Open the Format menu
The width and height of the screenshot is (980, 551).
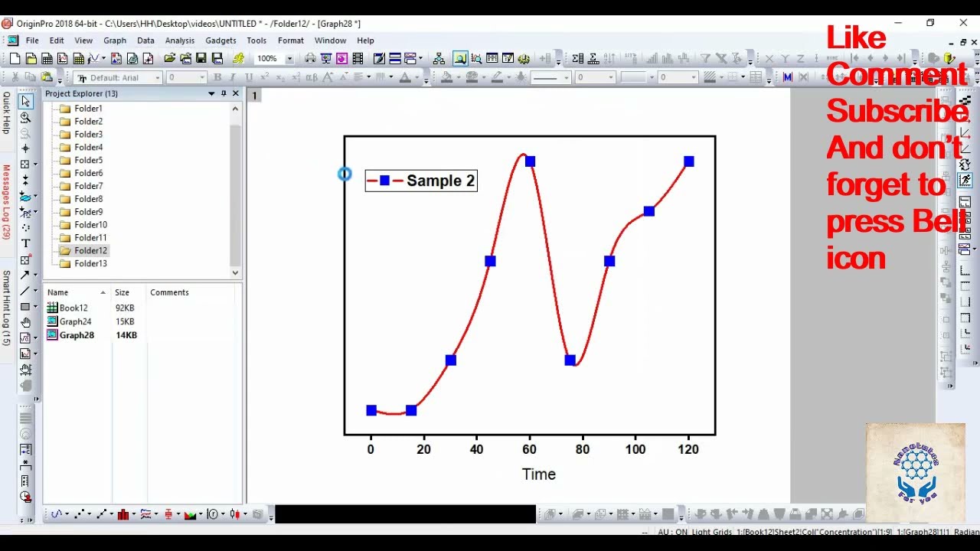point(291,41)
